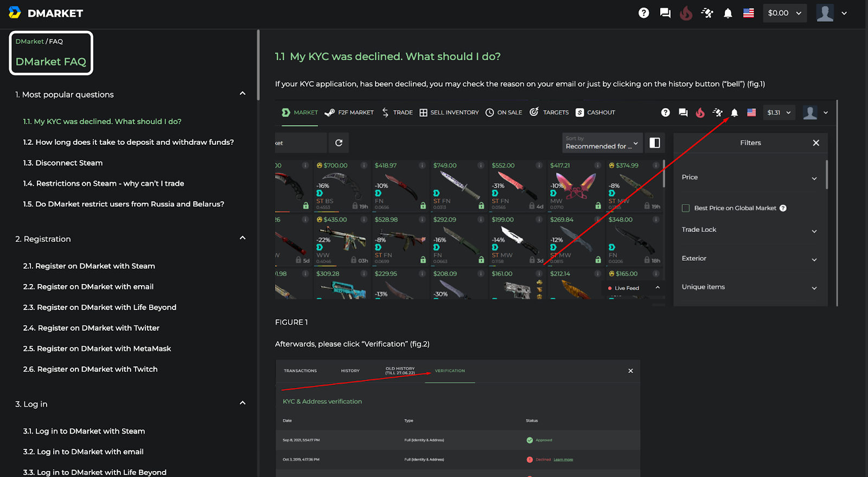Open the $0.00 balance dropdown
The width and height of the screenshot is (868, 477).
(784, 13)
